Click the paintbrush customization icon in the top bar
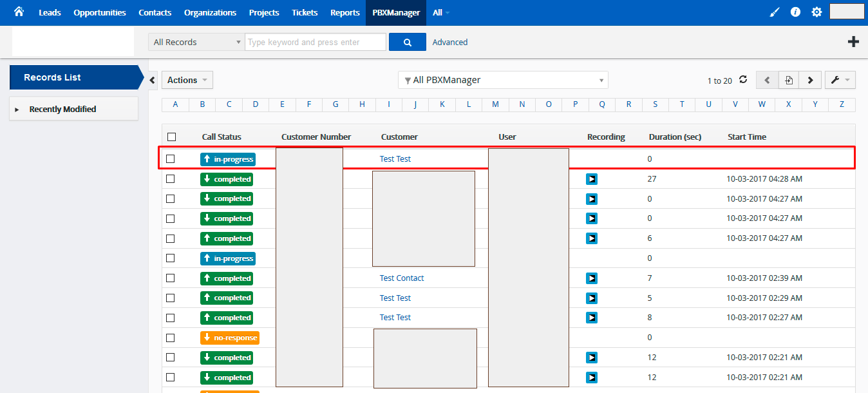868x393 pixels. tap(774, 11)
